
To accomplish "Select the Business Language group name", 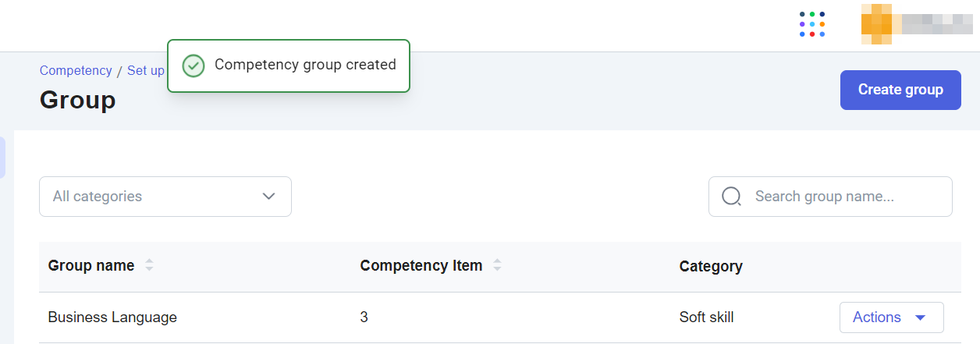I will click(112, 317).
